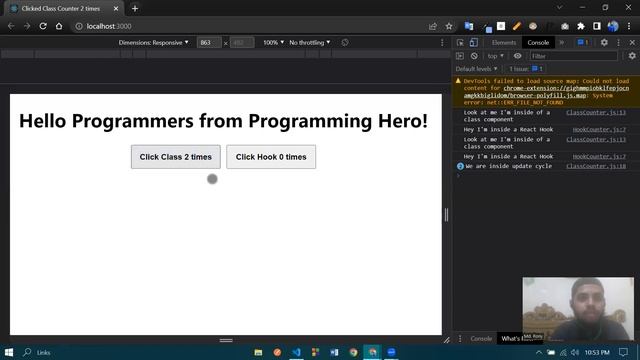Create a live expression with the eye icon
This screenshot has height=360, width=640.
point(518,56)
